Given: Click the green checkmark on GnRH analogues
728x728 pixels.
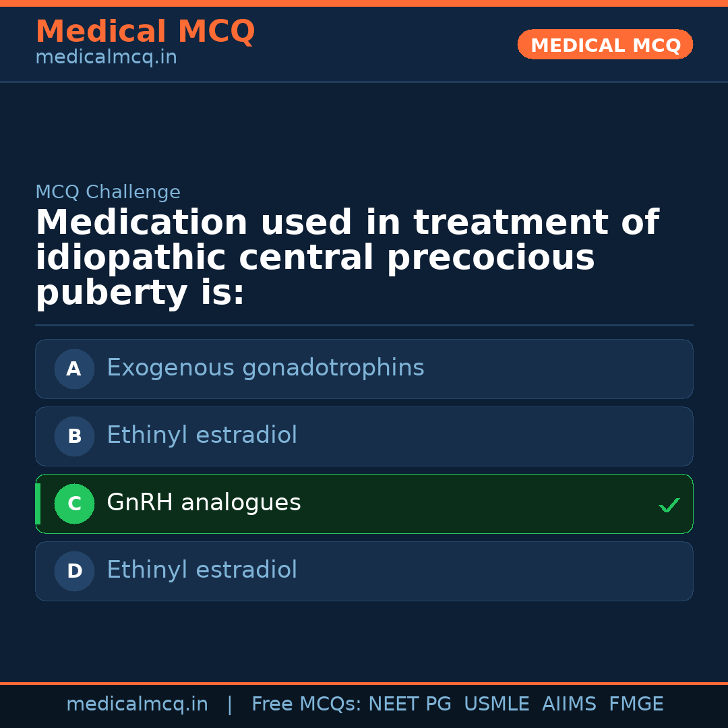Looking at the screenshot, I should pos(669,505).
